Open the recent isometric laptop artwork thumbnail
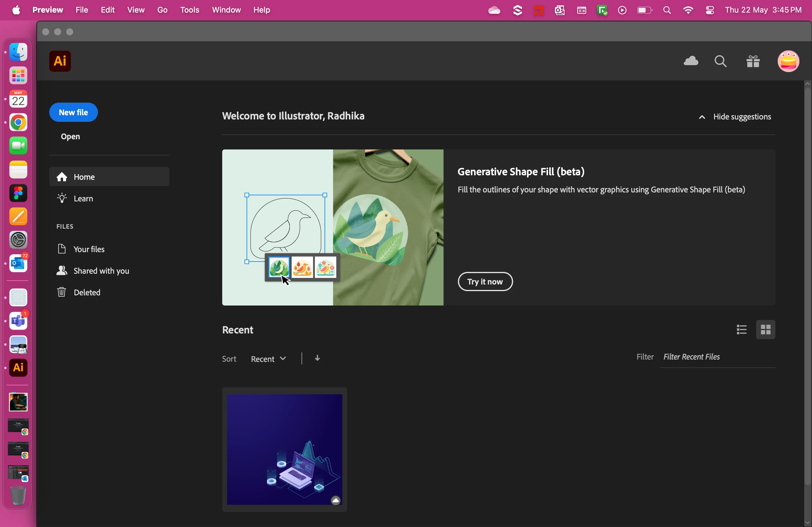Image resolution: width=812 pixels, height=527 pixels. [284, 449]
